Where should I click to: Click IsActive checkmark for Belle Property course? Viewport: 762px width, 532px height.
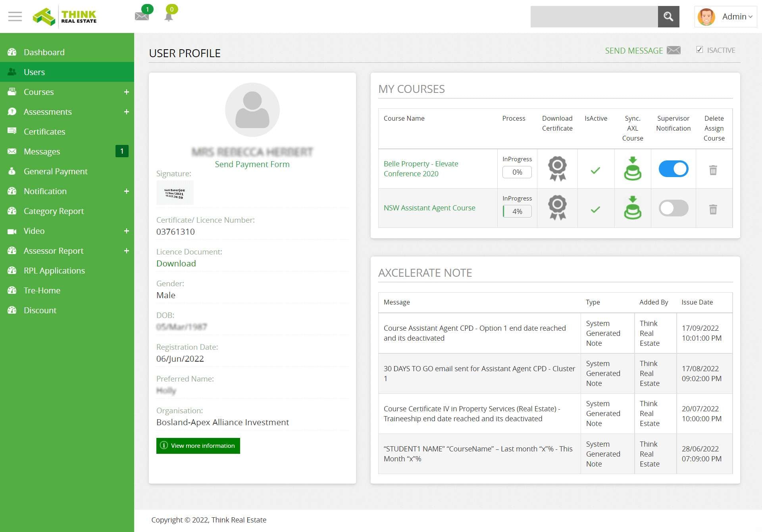[x=595, y=170]
